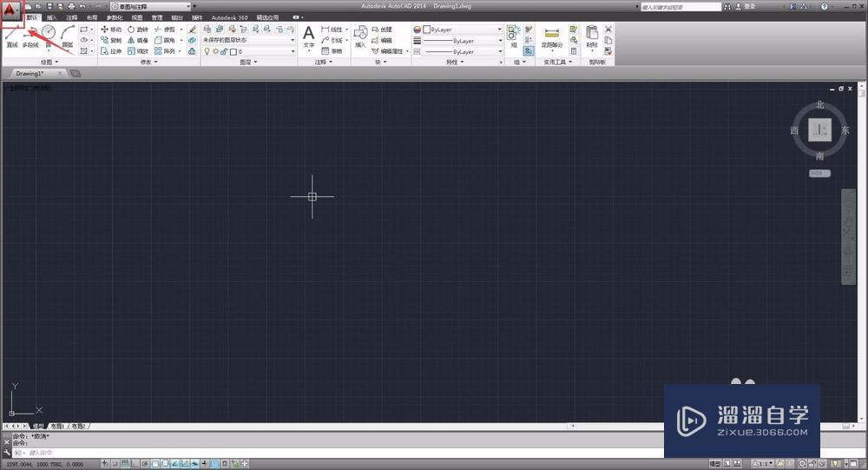Click the Table (表格) tool
868x470 pixels.
click(332, 51)
